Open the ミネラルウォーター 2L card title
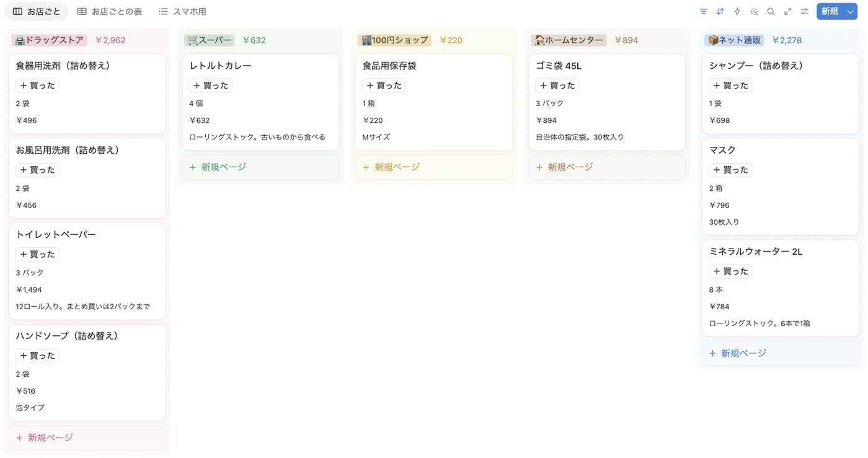The height and width of the screenshot is (458, 868). point(756,252)
